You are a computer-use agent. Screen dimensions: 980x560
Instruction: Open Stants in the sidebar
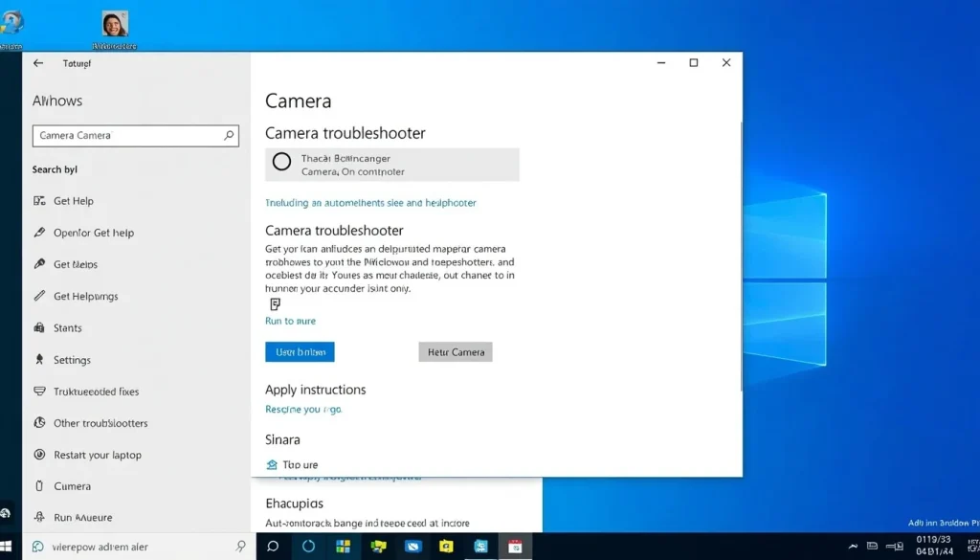68,328
